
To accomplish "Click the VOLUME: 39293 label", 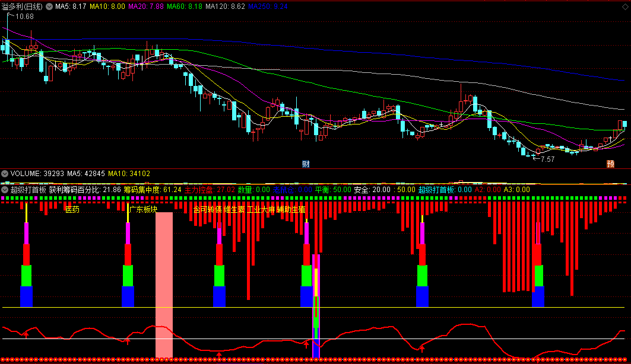I will 37,174.
